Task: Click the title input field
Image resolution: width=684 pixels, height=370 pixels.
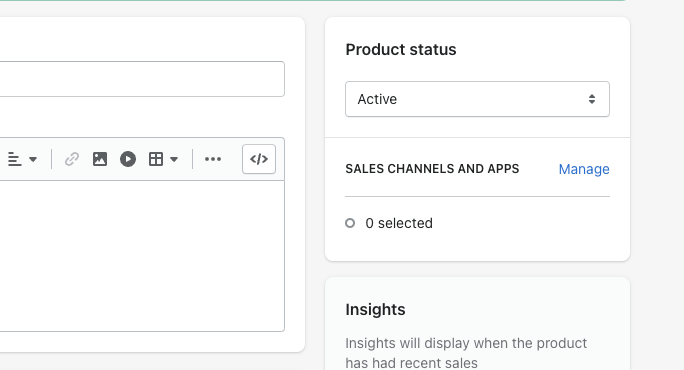Action: [142, 79]
